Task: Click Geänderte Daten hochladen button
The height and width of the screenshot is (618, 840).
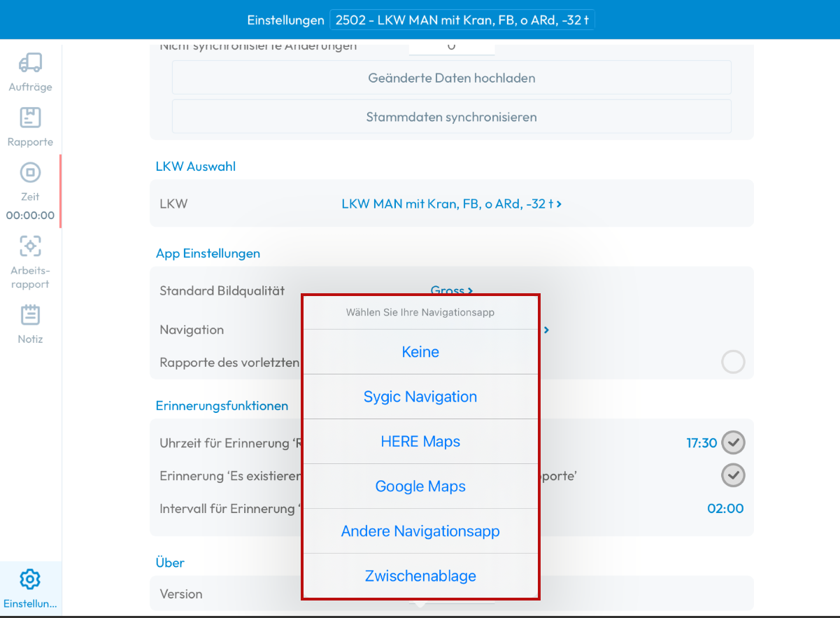Action: click(x=452, y=78)
